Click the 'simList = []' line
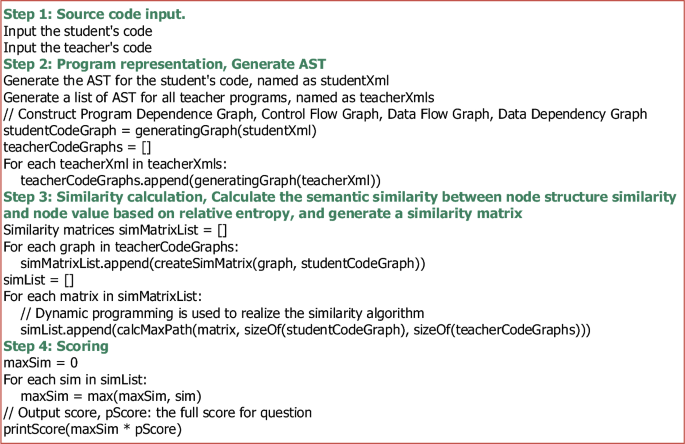The height and width of the screenshot is (444, 685). coord(38,280)
